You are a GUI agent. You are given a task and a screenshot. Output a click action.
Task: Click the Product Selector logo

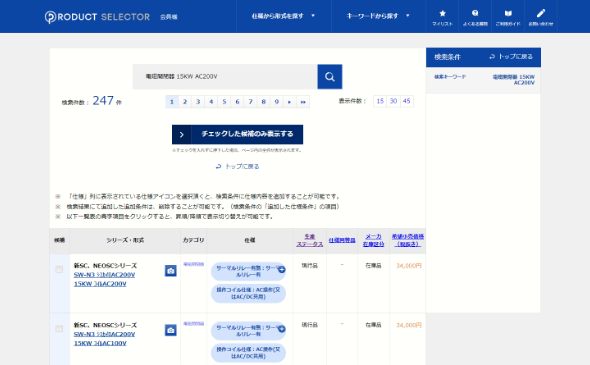97,17
